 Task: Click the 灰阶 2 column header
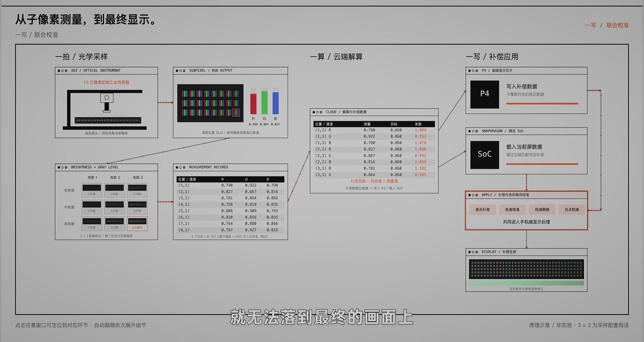click(x=115, y=177)
